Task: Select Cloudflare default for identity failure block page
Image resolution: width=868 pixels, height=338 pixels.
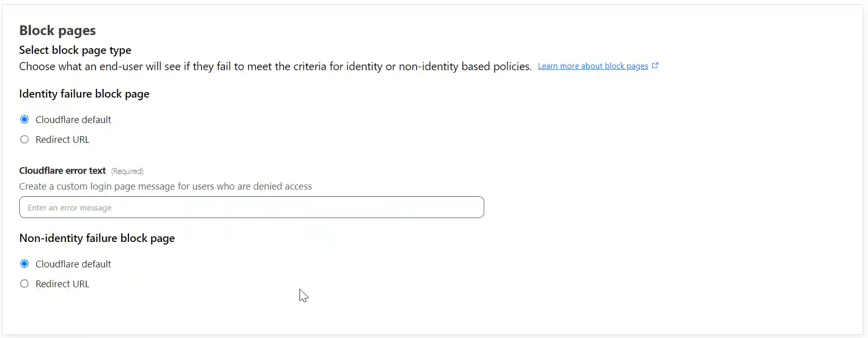Action: pyautogui.click(x=24, y=119)
